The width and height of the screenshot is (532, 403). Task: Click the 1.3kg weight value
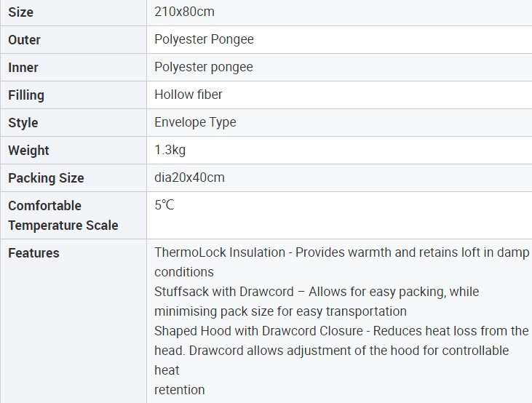[x=170, y=150]
